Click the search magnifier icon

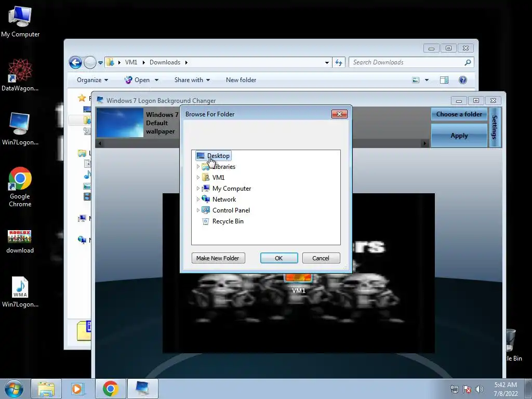pos(468,62)
